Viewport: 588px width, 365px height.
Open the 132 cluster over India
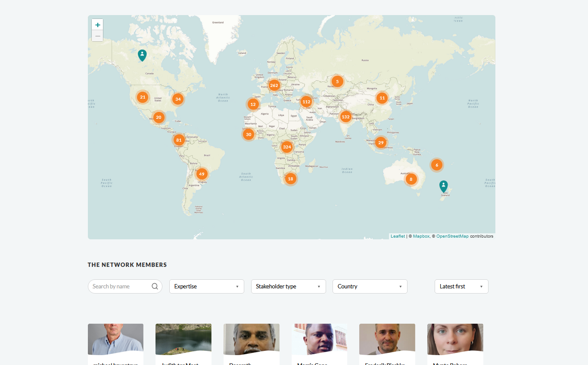pos(345,117)
